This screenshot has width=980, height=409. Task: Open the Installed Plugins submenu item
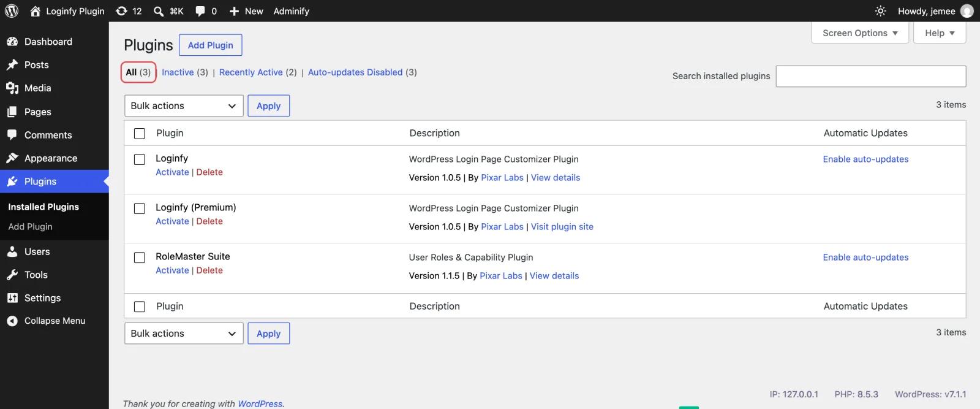click(43, 207)
